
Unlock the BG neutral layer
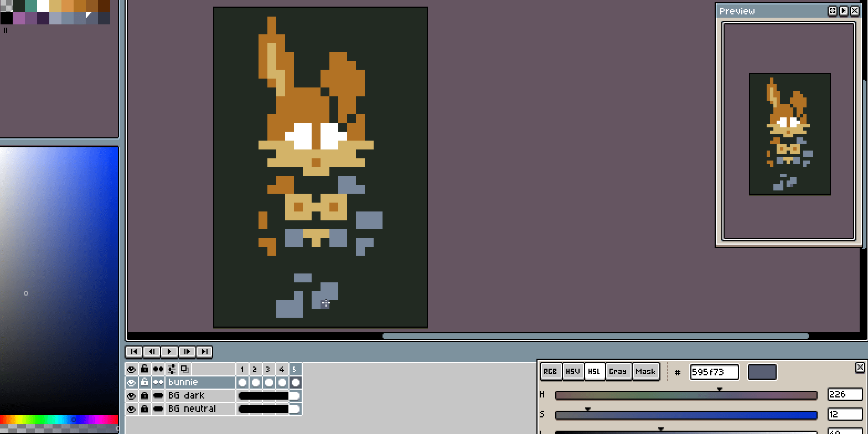click(144, 409)
